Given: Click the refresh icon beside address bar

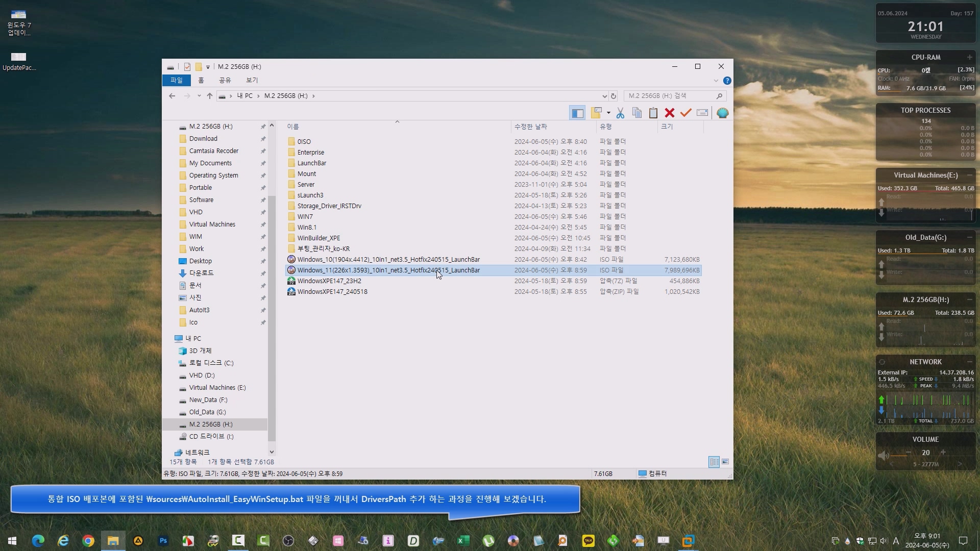Looking at the screenshot, I should pyautogui.click(x=614, y=96).
